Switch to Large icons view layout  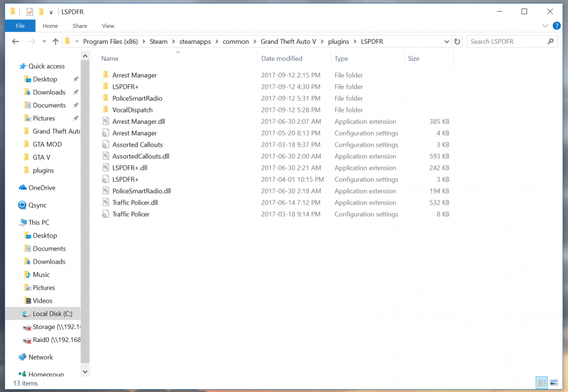[x=553, y=382]
